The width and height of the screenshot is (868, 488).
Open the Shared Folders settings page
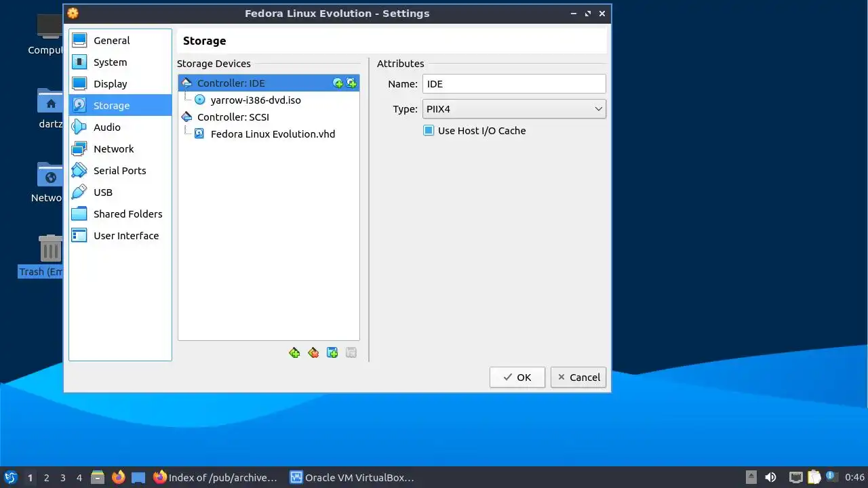click(x=120, y=214)
